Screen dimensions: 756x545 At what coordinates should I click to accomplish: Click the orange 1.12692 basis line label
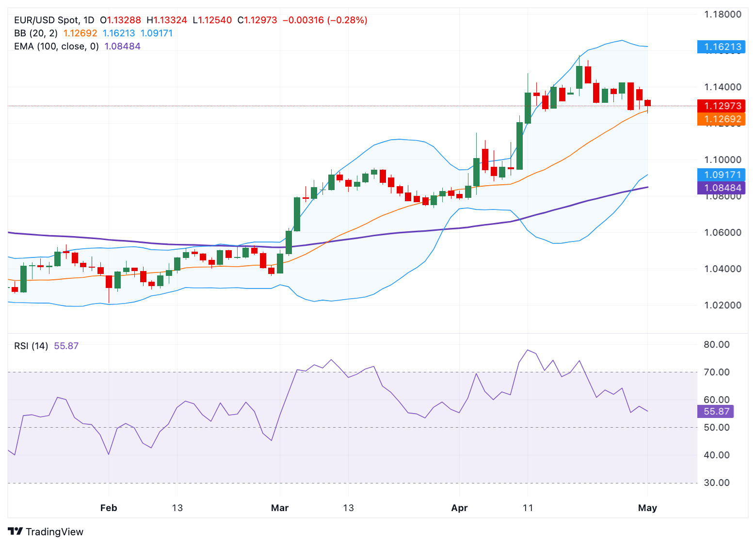coord(721,119)
